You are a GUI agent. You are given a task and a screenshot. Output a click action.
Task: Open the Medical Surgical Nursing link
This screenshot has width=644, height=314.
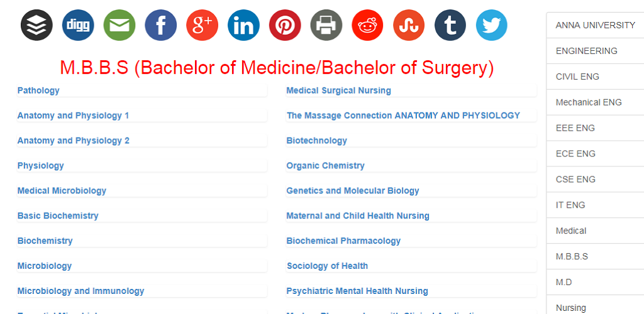coord(338,90)
